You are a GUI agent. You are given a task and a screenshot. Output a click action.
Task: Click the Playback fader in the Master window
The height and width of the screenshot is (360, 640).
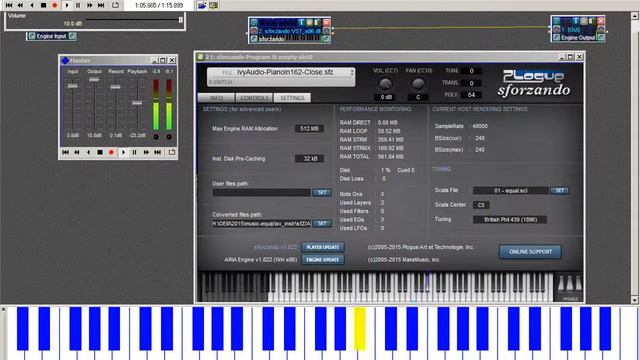point(137,103)
